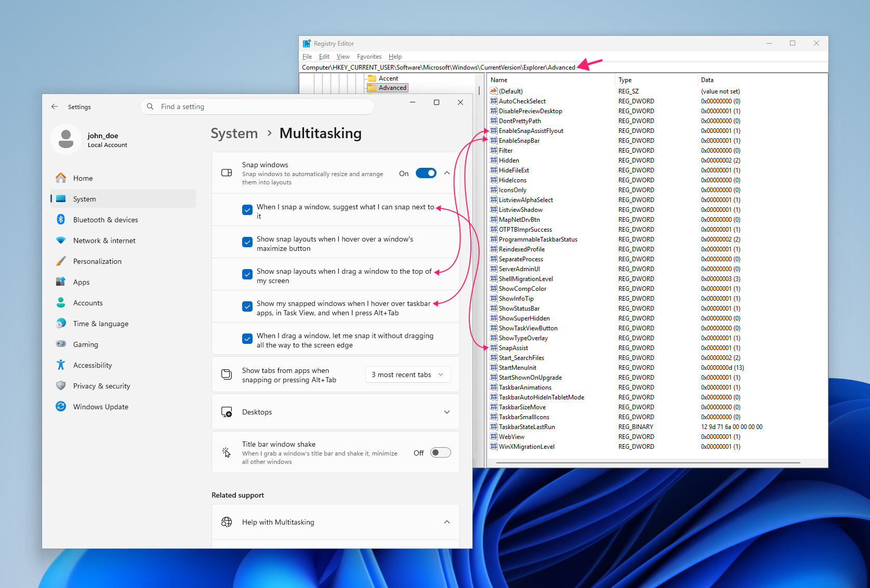The image size is (870, 588).
Task: Click the back arrow in Settings
Action: (55, 106)
